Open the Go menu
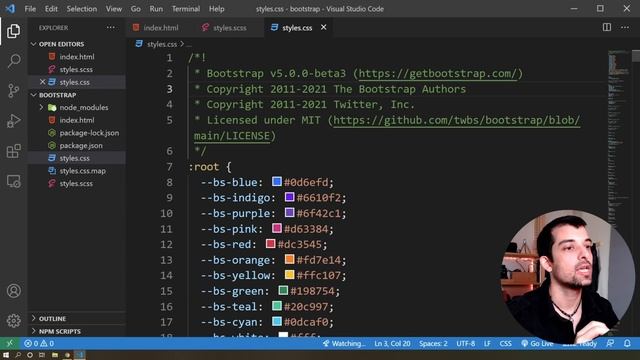 click(x=136, y=9)
